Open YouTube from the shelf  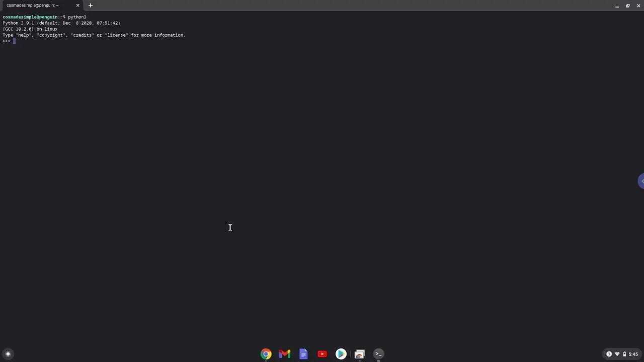coord(321,354)
